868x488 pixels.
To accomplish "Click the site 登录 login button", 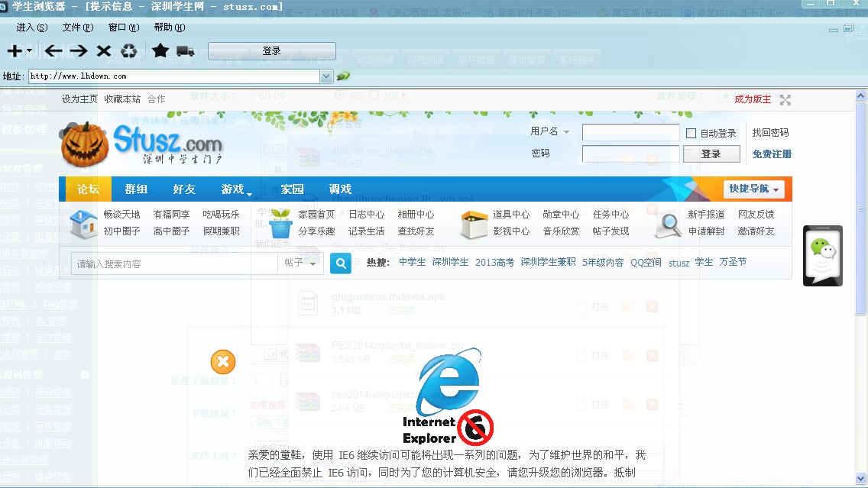I will pyautogui.click(x=711, y=154).
